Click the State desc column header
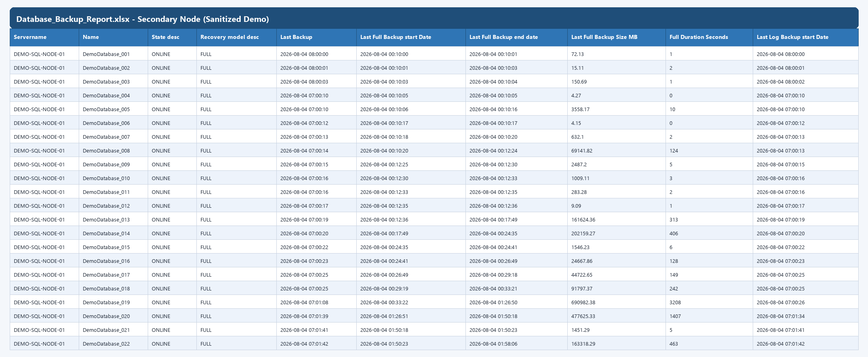This screenshot has height=357, width=868. click(x=172, y=37)
